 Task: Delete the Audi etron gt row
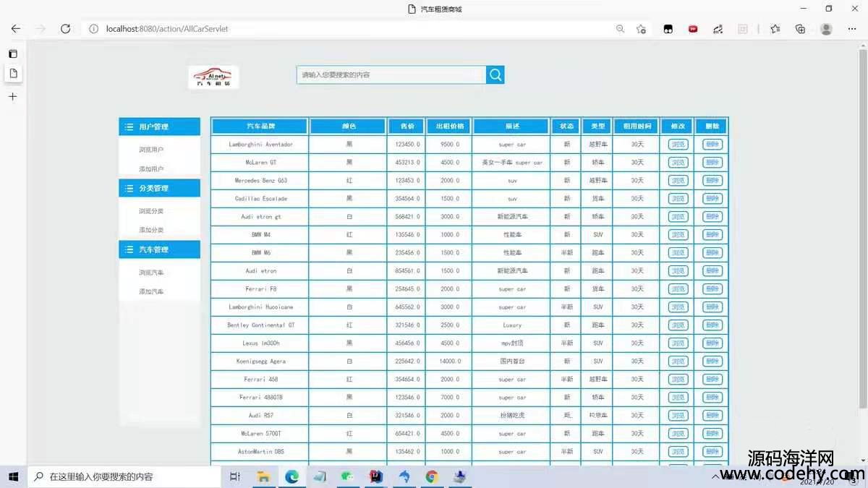712,217
